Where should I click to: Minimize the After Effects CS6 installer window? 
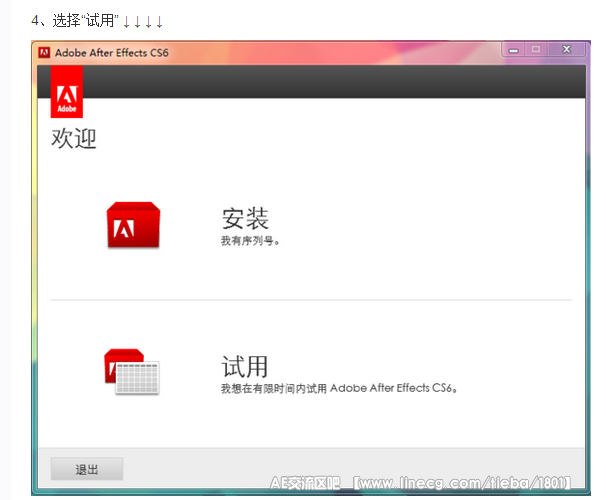[513, 50]
